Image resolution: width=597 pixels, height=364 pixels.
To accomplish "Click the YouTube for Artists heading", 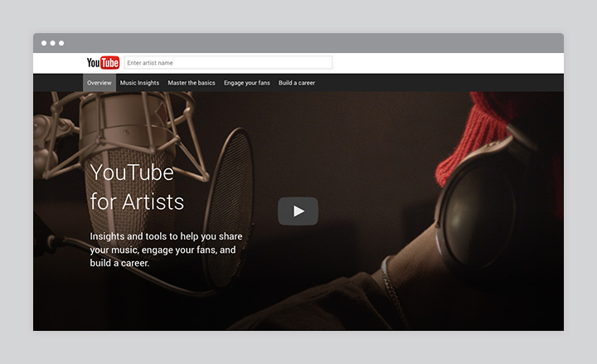I will click(137, 187).
